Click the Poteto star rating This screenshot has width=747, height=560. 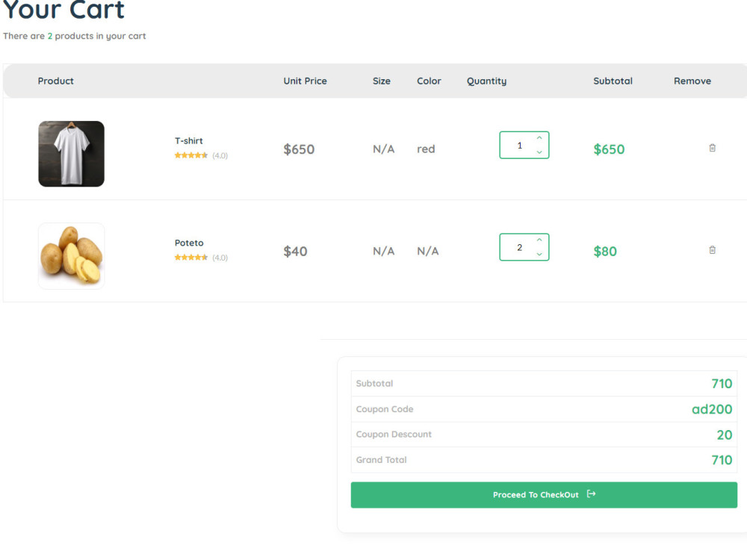coord(191,257)
